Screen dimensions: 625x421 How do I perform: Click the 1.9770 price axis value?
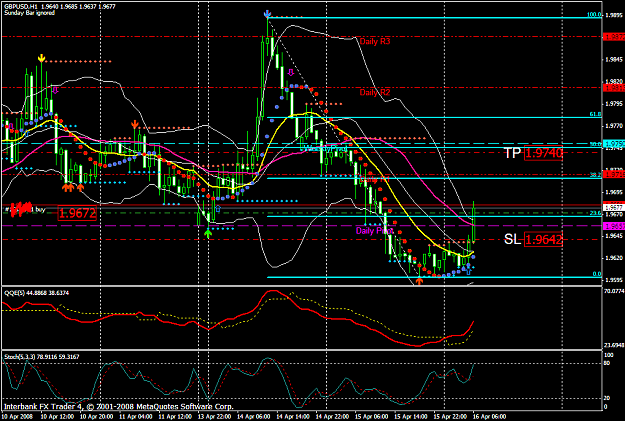pyautogui.click(x=614, y=126)
